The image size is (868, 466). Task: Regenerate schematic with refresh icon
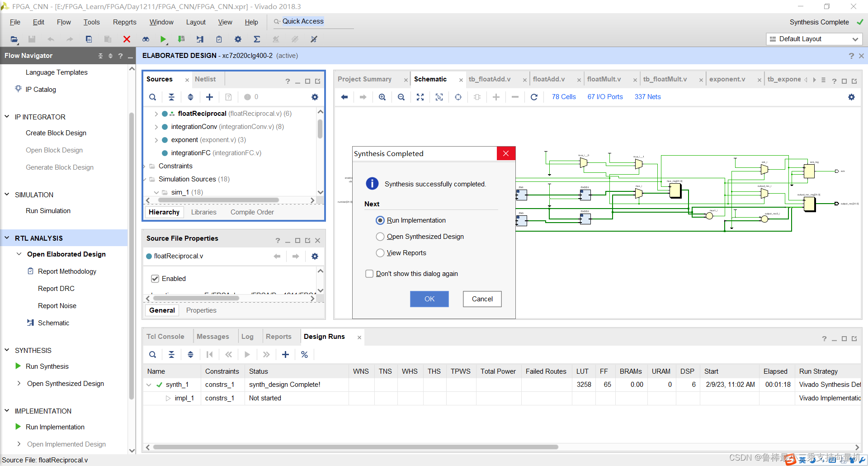(534, 97)
